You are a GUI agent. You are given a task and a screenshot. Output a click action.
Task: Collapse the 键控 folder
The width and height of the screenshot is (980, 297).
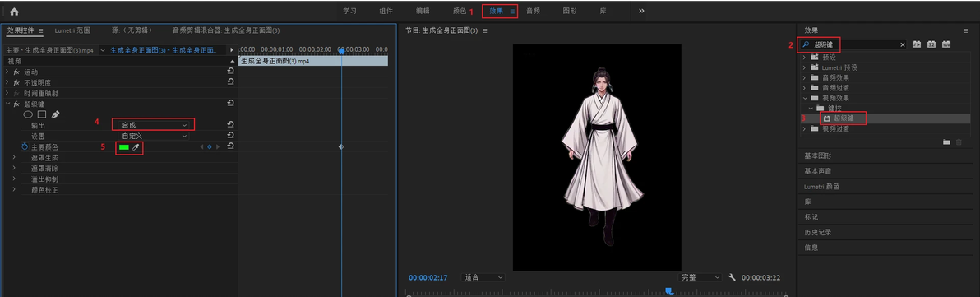click(811, 108)
